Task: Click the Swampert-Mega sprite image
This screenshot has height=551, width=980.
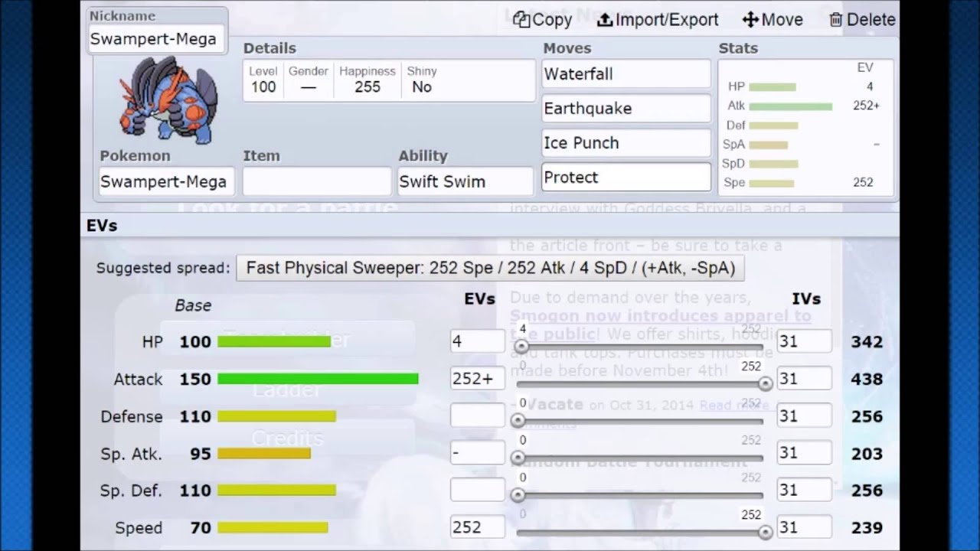Action: pos(168,99)
